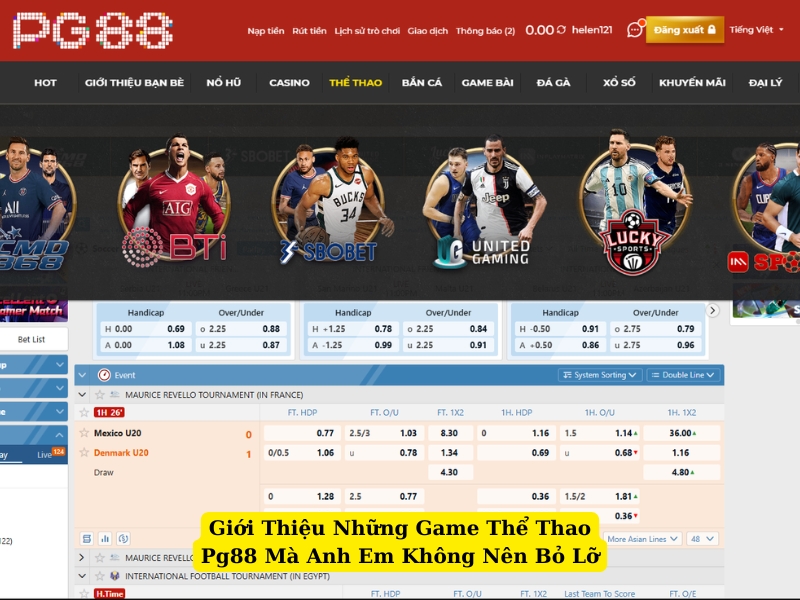The width and height of the screenshot is (800, 600).
Task: Select the United Gaming provider
Action: (483, 202)
